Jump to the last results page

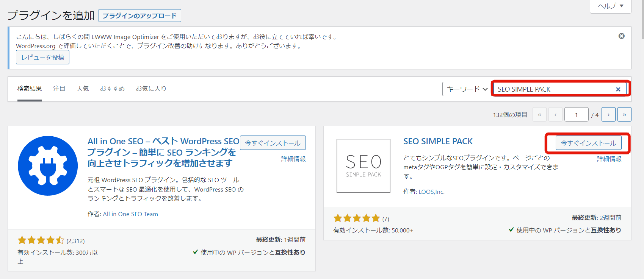(x=624, y=114)
